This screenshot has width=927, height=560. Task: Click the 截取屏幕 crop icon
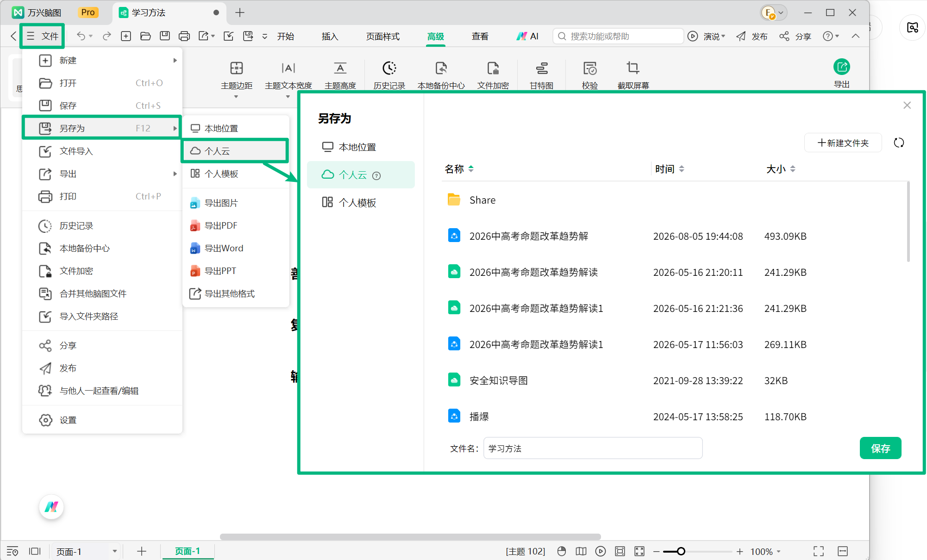coord(633,68)
